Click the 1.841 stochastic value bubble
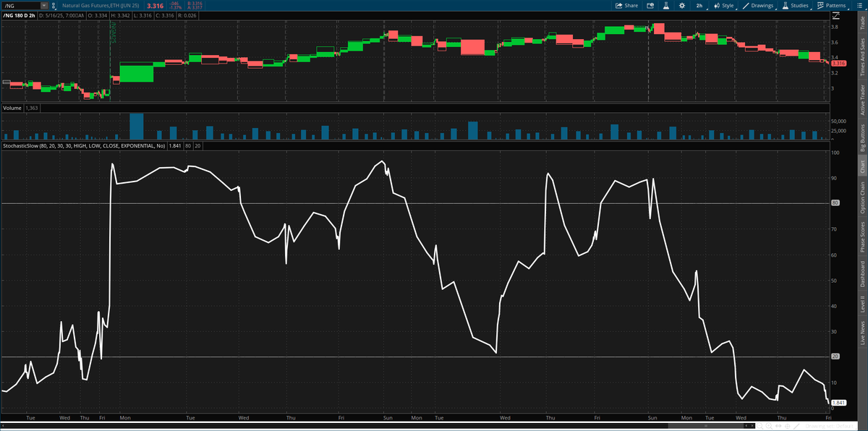 [x=838, y=403]
